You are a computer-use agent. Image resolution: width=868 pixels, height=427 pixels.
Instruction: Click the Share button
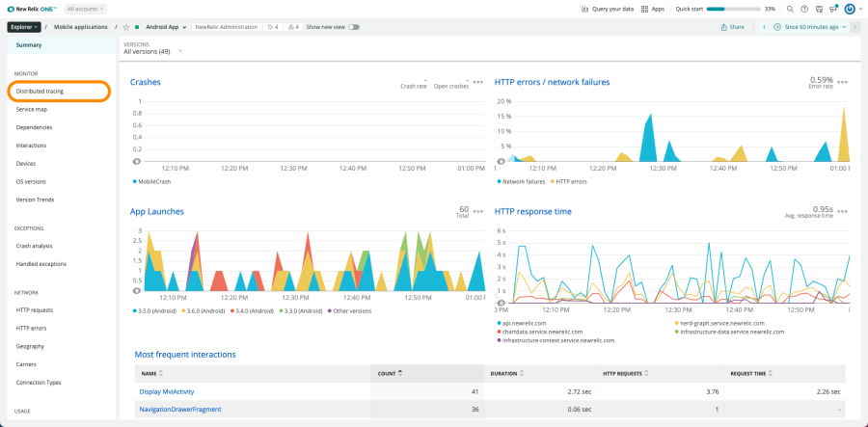pos(733,27)
